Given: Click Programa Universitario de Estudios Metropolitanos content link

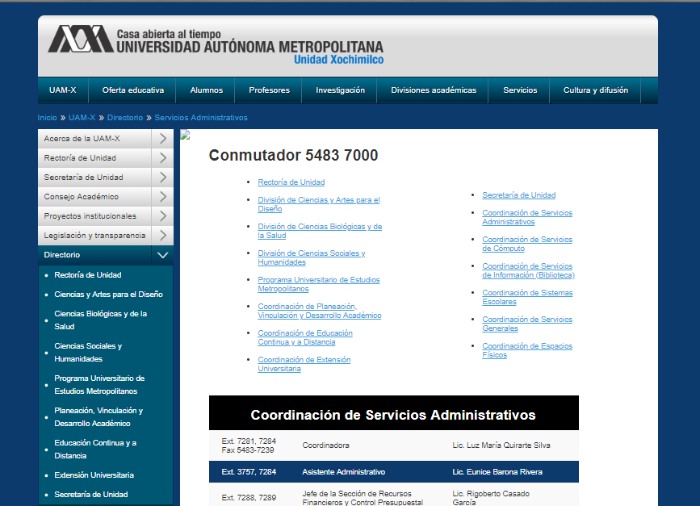Looking at the screenshot, I should click(318, 284).
